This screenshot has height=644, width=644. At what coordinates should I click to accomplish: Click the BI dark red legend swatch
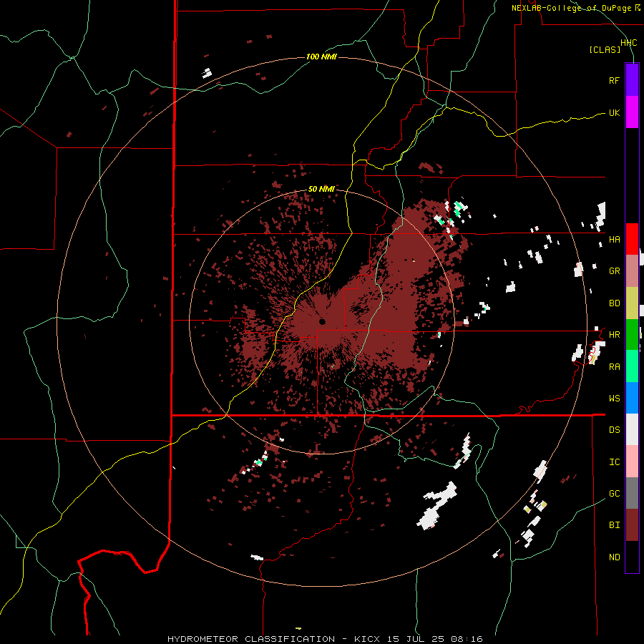click(632, 525)
